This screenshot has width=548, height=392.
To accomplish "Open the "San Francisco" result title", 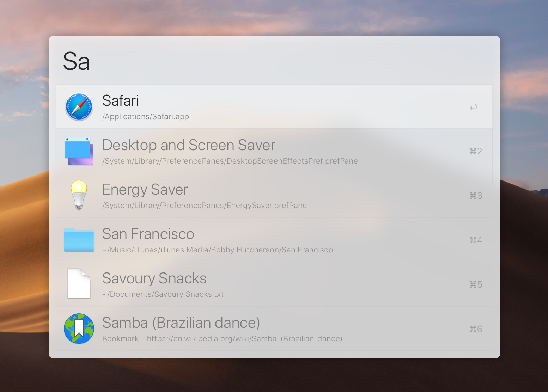I will (148, 234).
